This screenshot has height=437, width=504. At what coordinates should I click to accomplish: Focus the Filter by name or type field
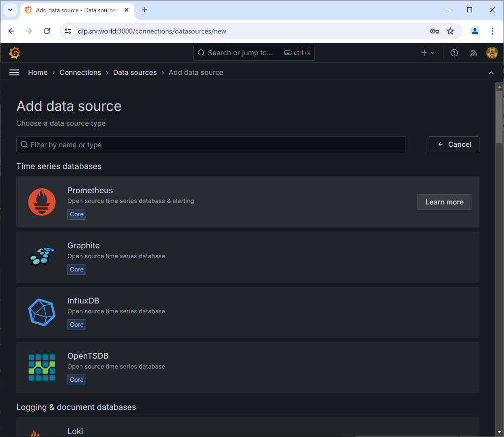[211, 145]
